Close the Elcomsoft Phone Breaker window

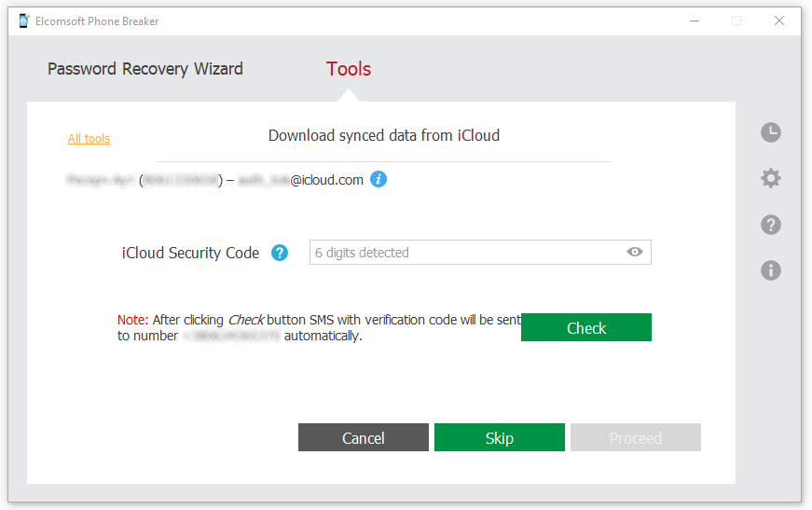click(779, 21)
